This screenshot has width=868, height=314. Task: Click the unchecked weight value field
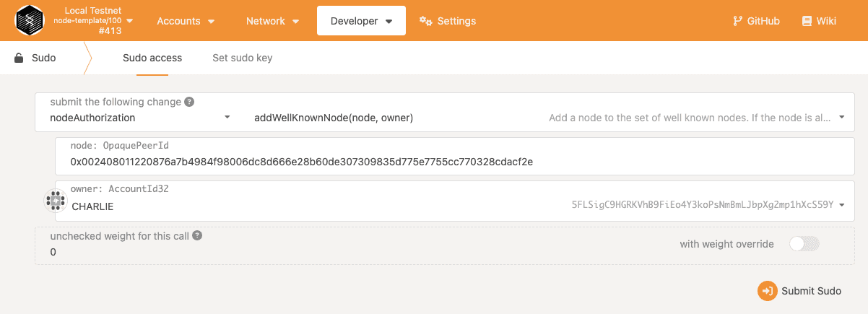(445, 245)
